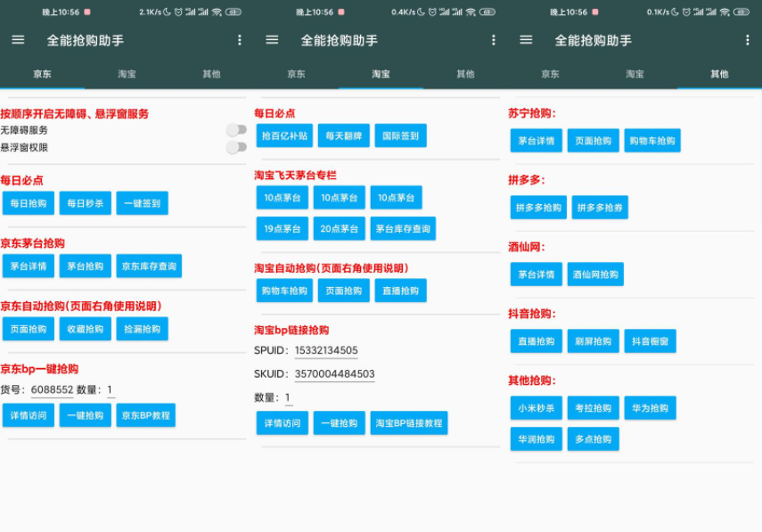Switch to the 淘宝 tab on the left screen
Screen dimensions: 762x532
127,74
